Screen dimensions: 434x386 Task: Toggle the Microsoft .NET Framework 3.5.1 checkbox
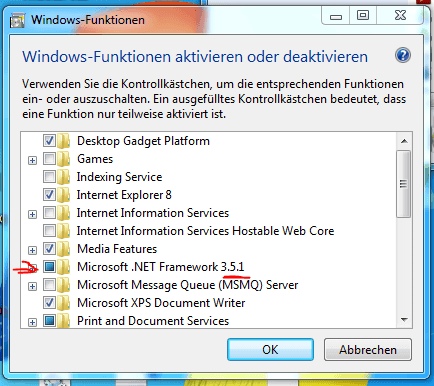[49, 267]
